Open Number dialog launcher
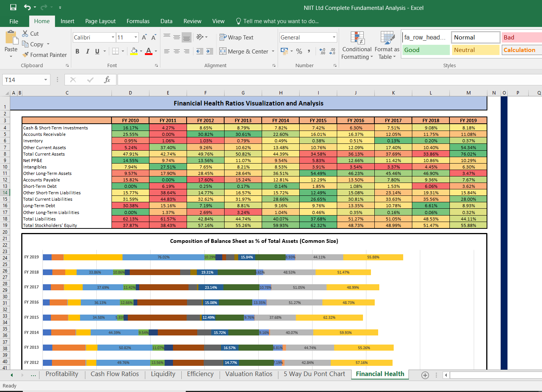The image size is (542, 392). (335, 66)
